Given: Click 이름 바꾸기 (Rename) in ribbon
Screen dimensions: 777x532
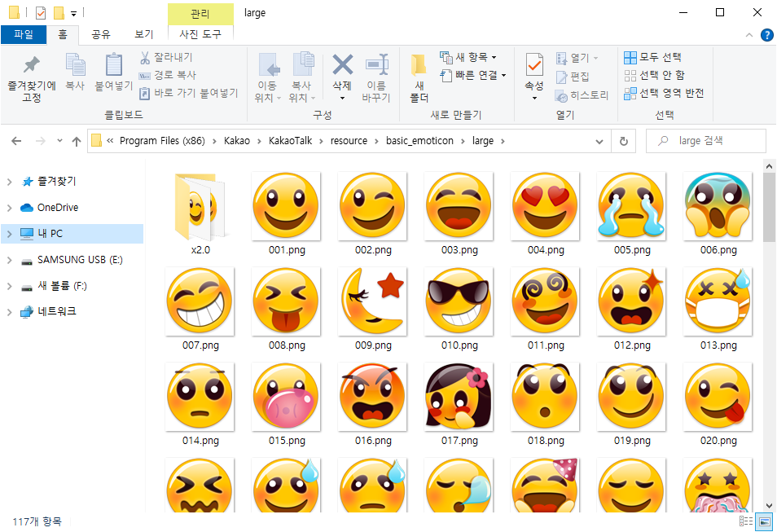Looking at the screenshot, I should [376, 77].
